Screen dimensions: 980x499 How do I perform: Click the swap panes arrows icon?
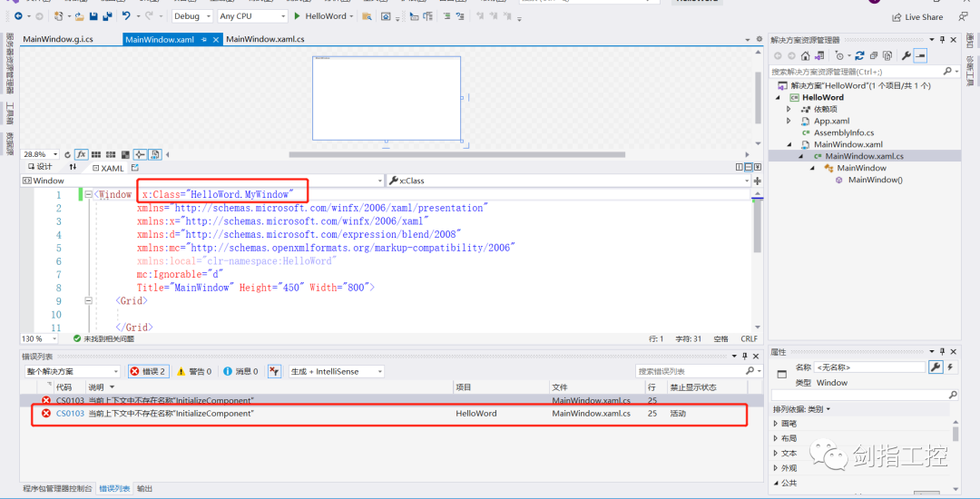73,167
